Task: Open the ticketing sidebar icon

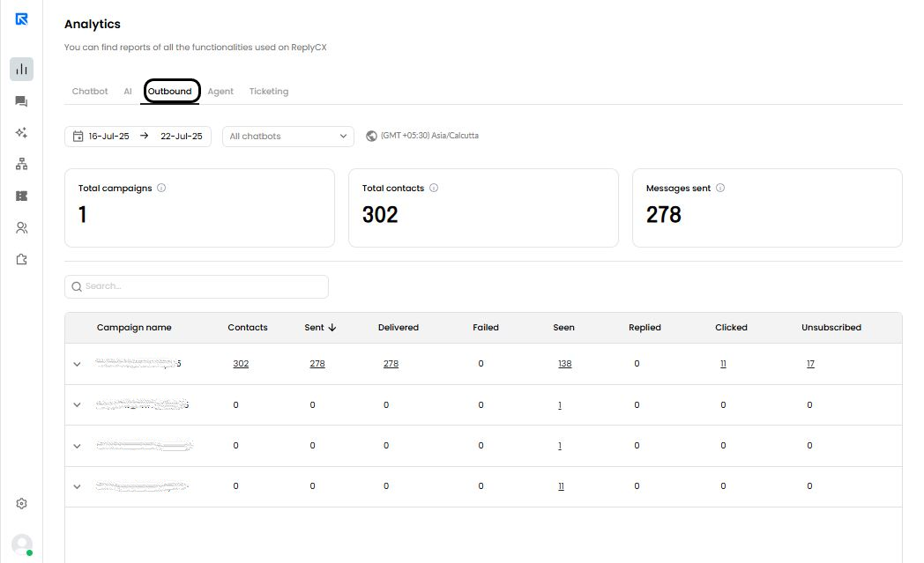Action: (x=21, y=196)
